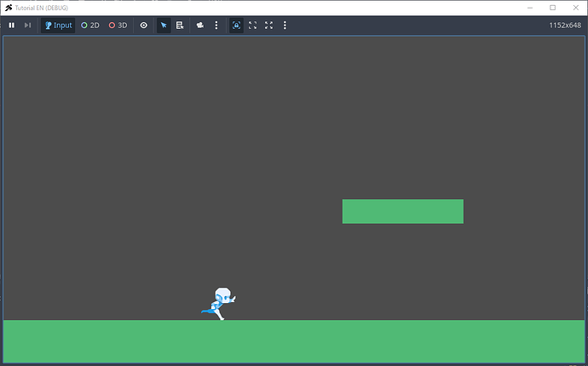Viewport: 588px width, 366px height.
Task: Set fixed size embedded window mode
Action: click(252, 26)
